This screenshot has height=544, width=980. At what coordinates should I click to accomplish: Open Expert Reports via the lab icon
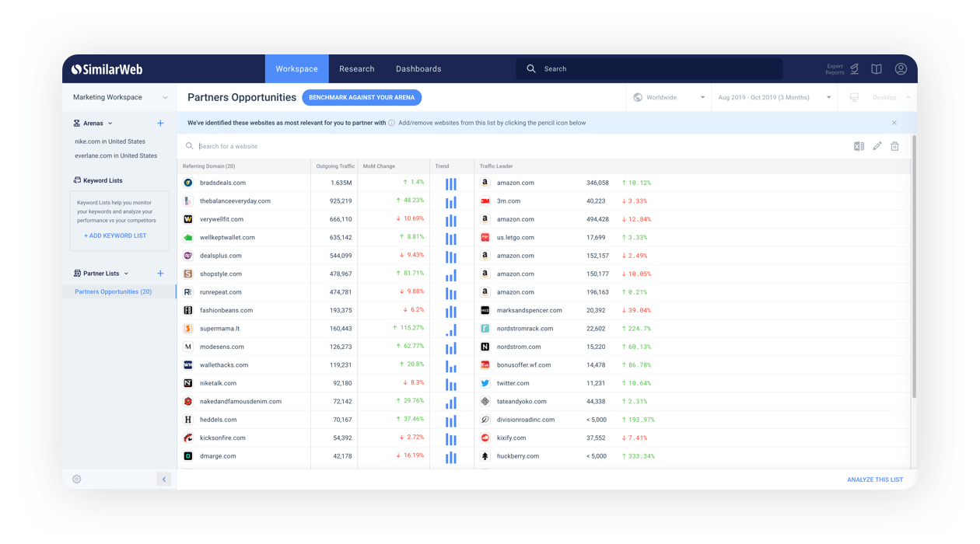(853, 68)
